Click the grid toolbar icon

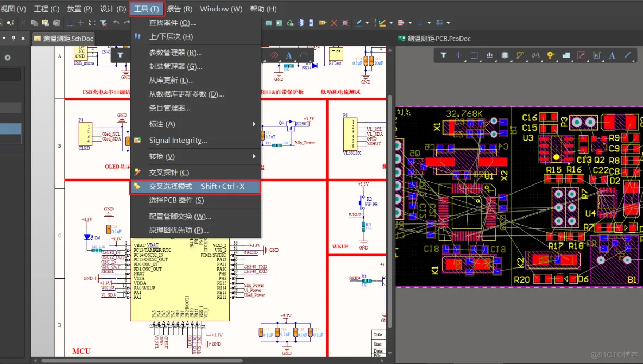439,23
